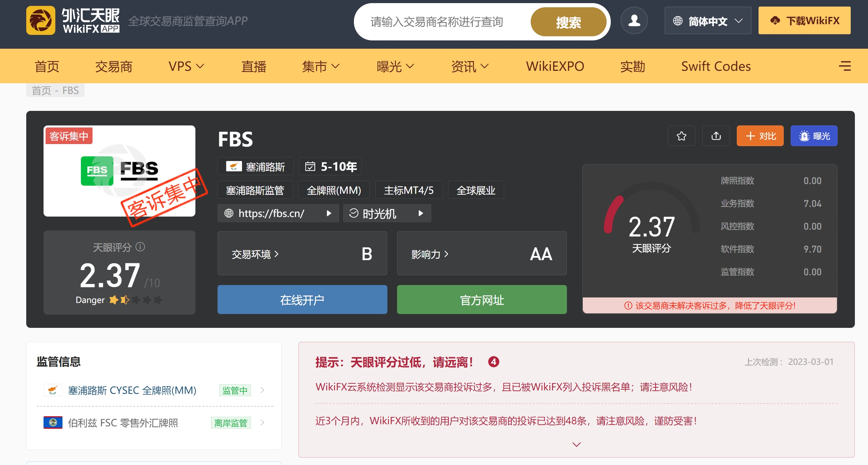Click the red notification badge showing 4
This screenshot has height=465, width=868.
pyautogui.click(x=493, y=362)
